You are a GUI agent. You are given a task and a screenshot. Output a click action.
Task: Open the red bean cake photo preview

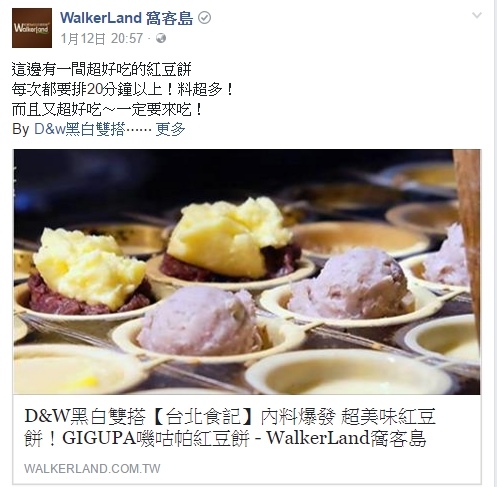pyautogui.click(x=247, y=272)
